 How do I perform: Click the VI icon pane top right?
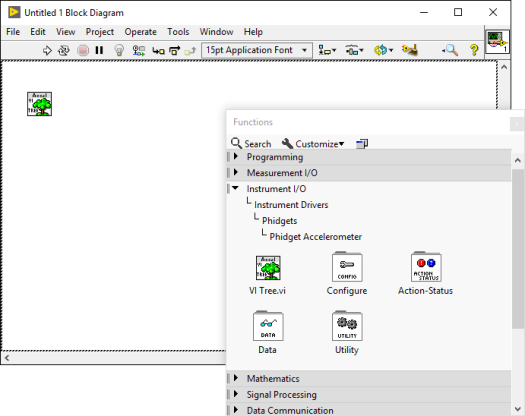click(x=497, y=42)
